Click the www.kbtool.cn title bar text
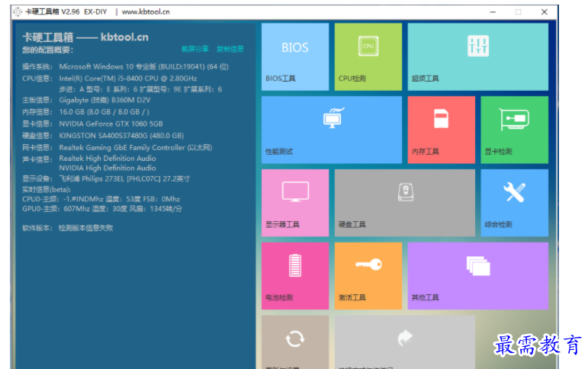This screenshot has height=369, width=588. click(146, 12)
